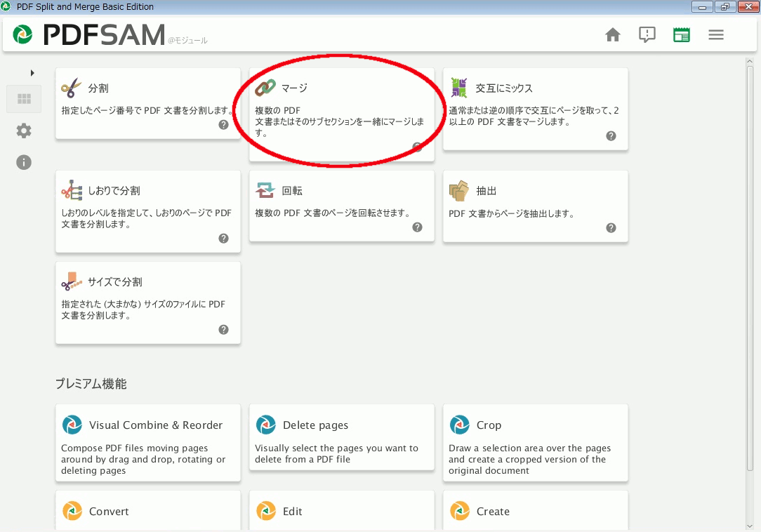
Task: Open the green modules dashboard icon
Action: [682, 35]
